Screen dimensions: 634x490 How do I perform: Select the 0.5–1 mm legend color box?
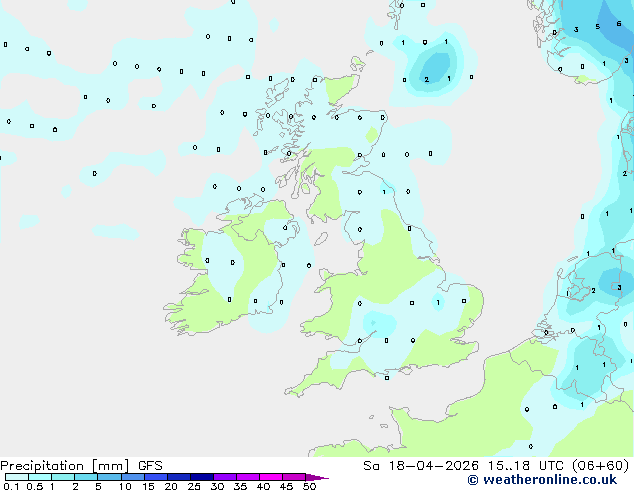point(40,477)
